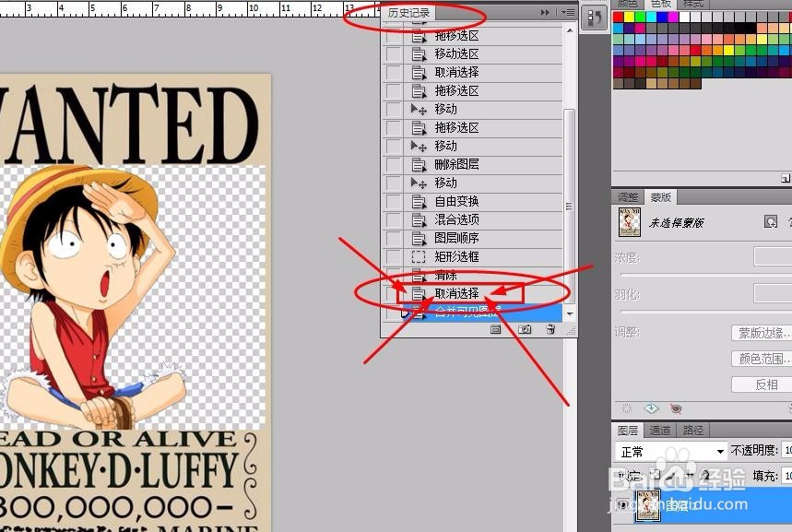
Task: Click History panel scroll-down arrow
Action: pyautogui.click(x=570, y=313)
